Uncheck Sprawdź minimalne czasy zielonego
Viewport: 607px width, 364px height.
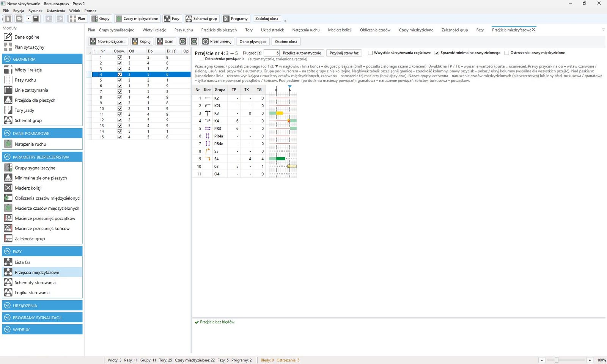point(437,53)
